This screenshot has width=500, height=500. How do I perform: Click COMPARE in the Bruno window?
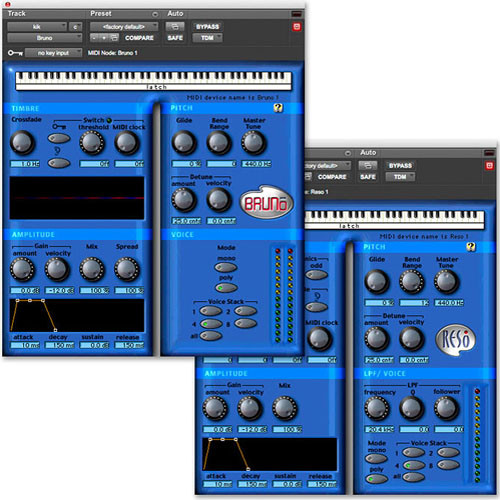139,38
